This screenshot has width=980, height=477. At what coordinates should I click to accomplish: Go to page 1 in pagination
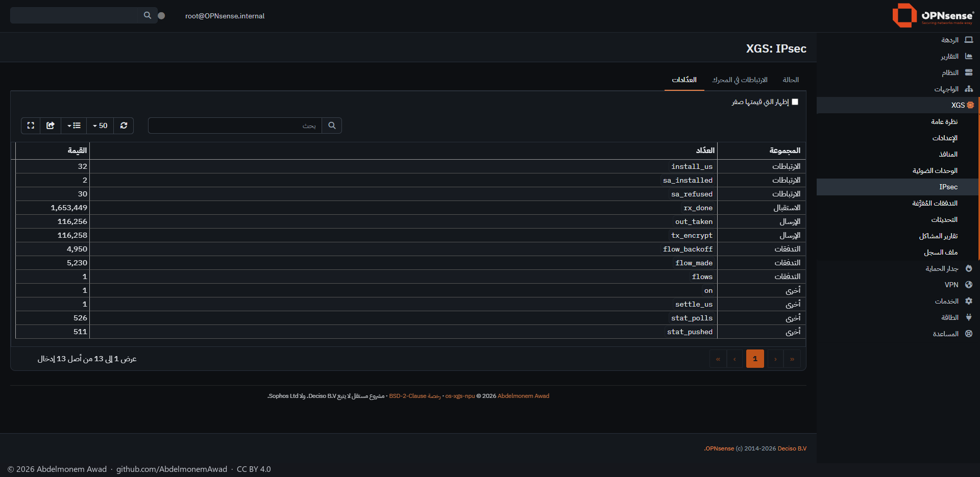tap(755, 359)
